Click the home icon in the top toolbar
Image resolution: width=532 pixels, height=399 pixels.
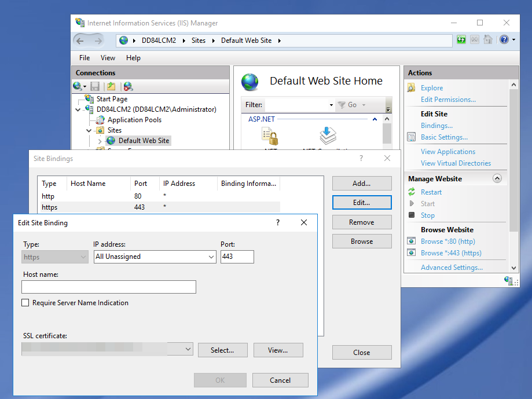click(488, 40)
